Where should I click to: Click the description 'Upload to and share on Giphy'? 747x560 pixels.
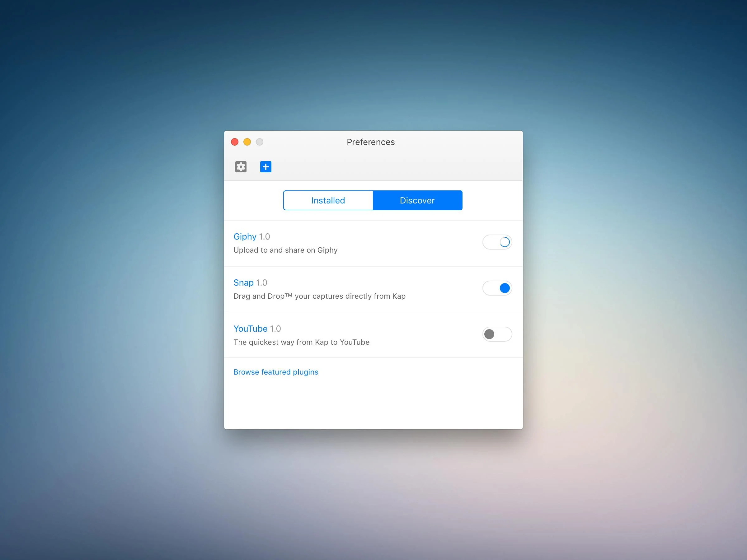[285, 250]
